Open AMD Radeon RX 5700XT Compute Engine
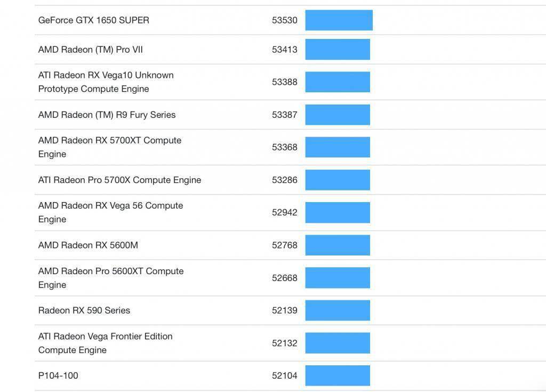This screenshot has height=392, width=546. pos(110,147)
